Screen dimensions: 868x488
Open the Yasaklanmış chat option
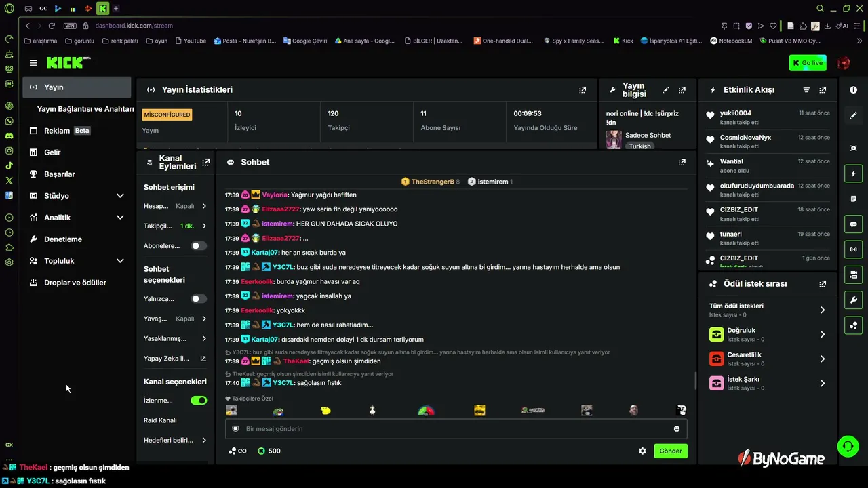175,338
